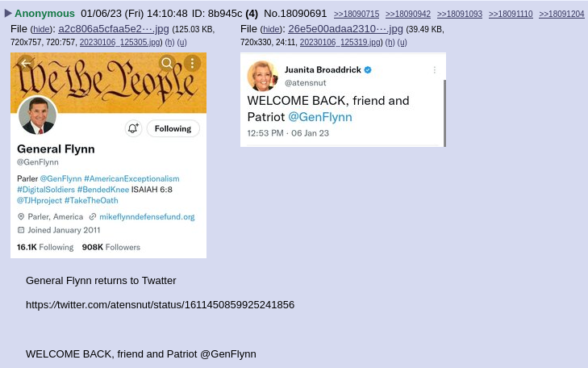Click post number No.18090691

click(295, 14)
